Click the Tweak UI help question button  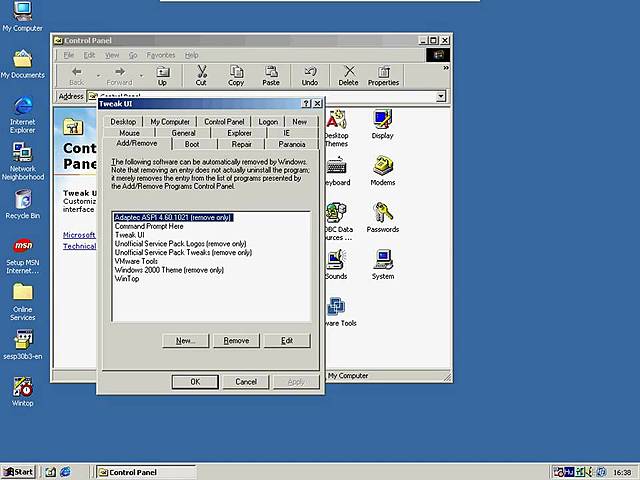[x=306, y=104]
